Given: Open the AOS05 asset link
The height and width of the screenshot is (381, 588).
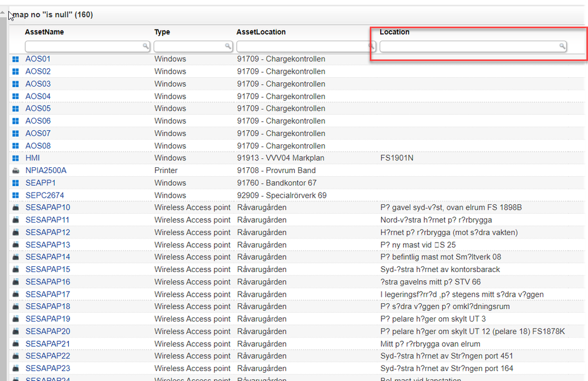Looking at the screenshot, I should click(38, 108).
